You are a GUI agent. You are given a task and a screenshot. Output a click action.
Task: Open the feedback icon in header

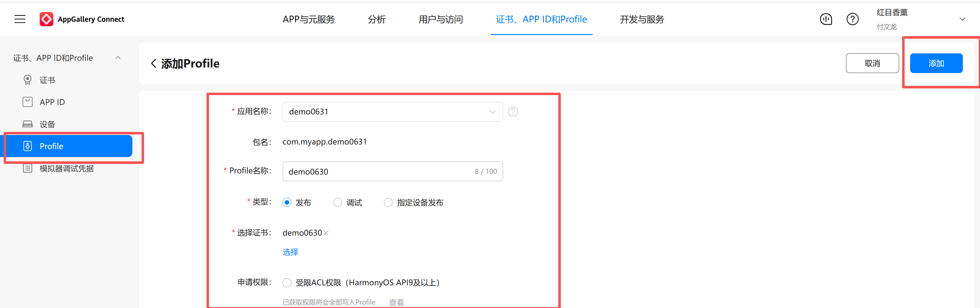coord(826,19)
